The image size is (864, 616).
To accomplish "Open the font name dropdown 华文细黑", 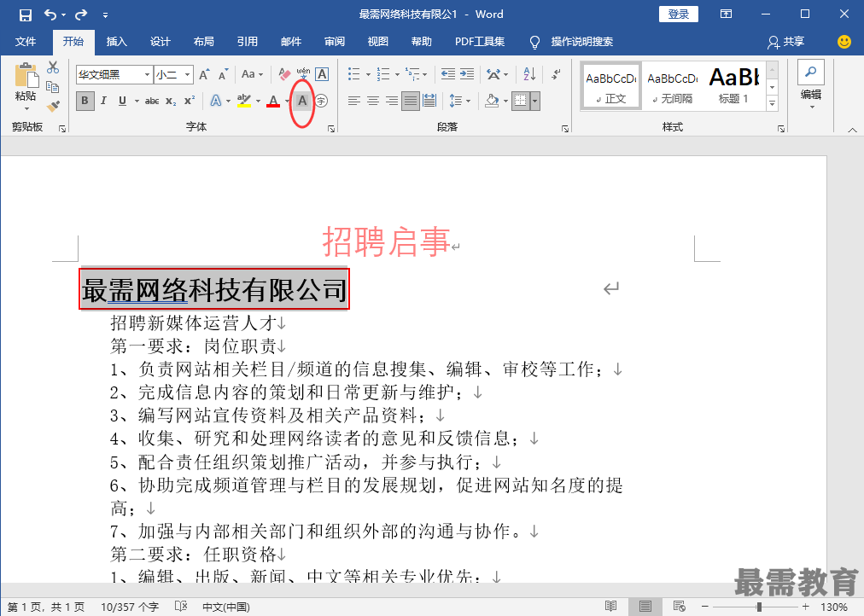I will [x=147, y=74].
